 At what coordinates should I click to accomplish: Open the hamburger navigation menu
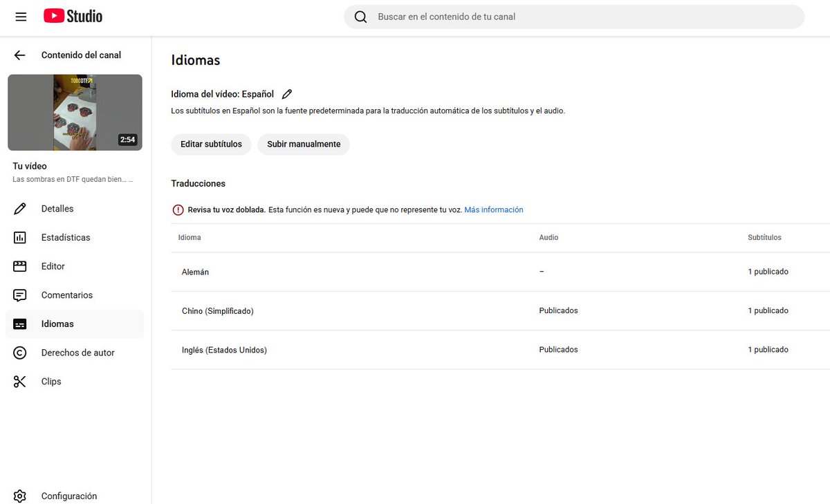21,17
